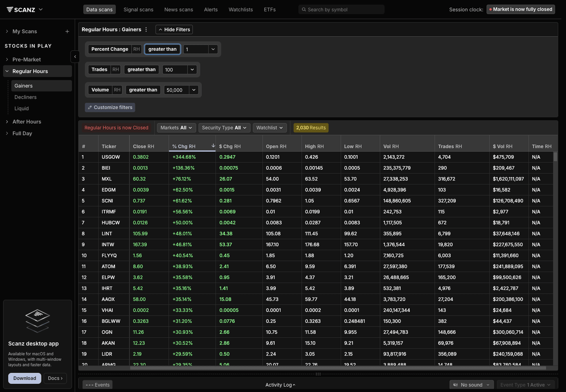Open the Trades value dropdown
Viewport: 566px width, 392px height.
[x=192, y=70]
